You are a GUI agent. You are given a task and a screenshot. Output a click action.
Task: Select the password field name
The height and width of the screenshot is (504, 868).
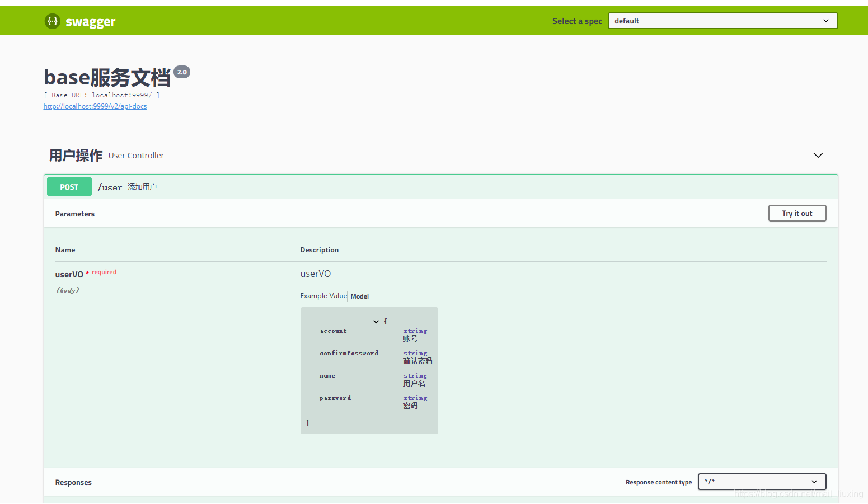335,398
